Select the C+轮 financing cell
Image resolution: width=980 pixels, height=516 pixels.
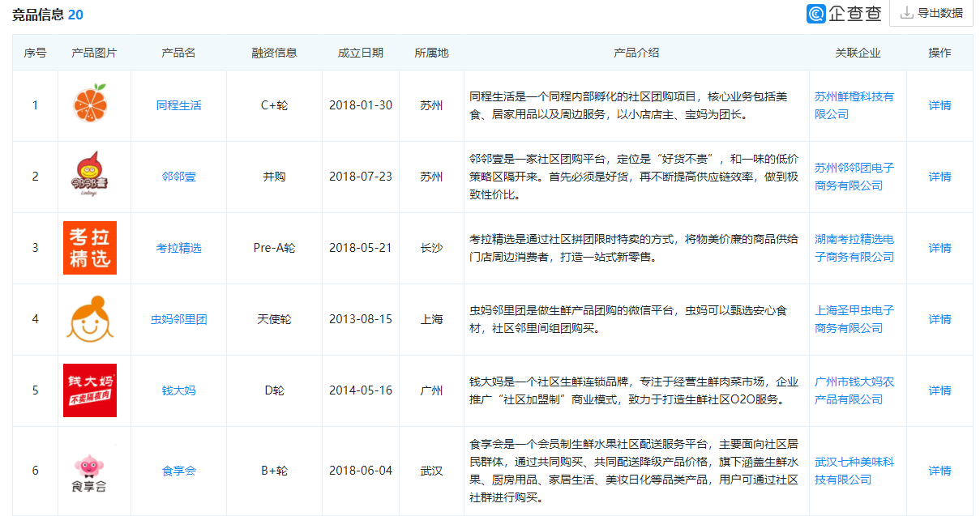tap(274, 105)
